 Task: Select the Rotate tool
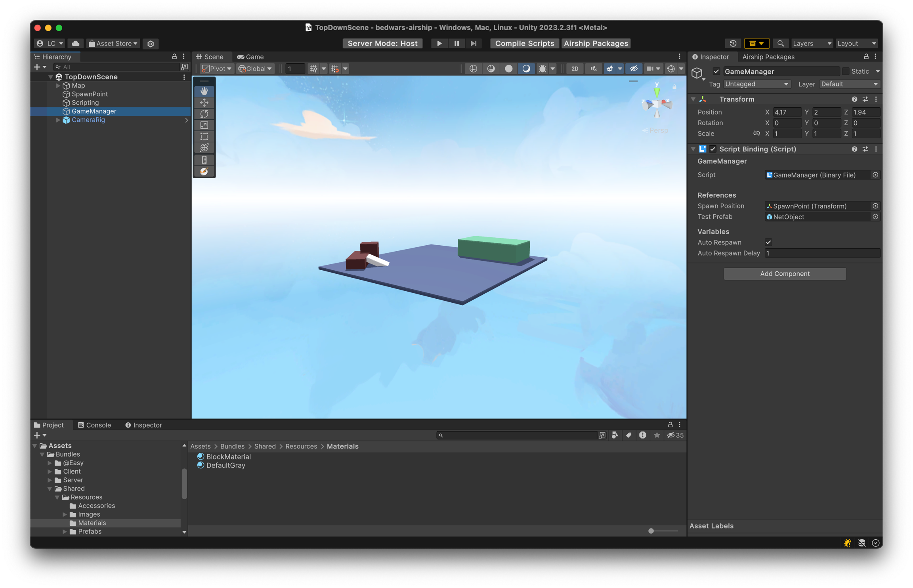(204, 114)
